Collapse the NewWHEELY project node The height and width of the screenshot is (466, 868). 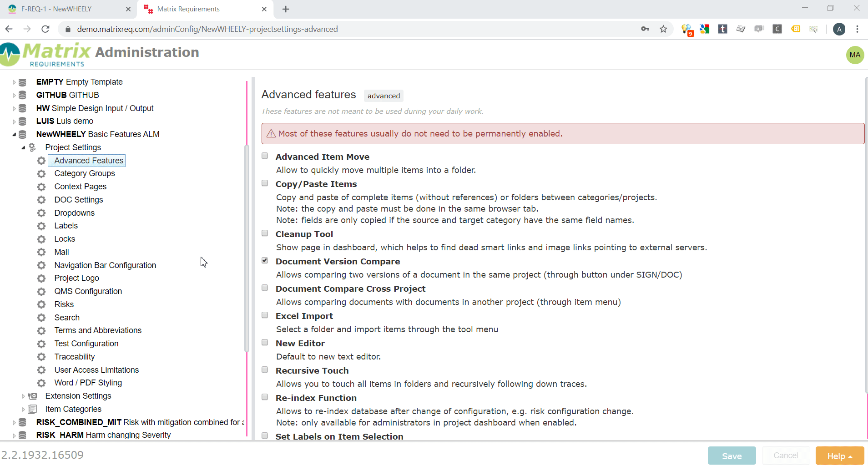[x=14, y=135]
